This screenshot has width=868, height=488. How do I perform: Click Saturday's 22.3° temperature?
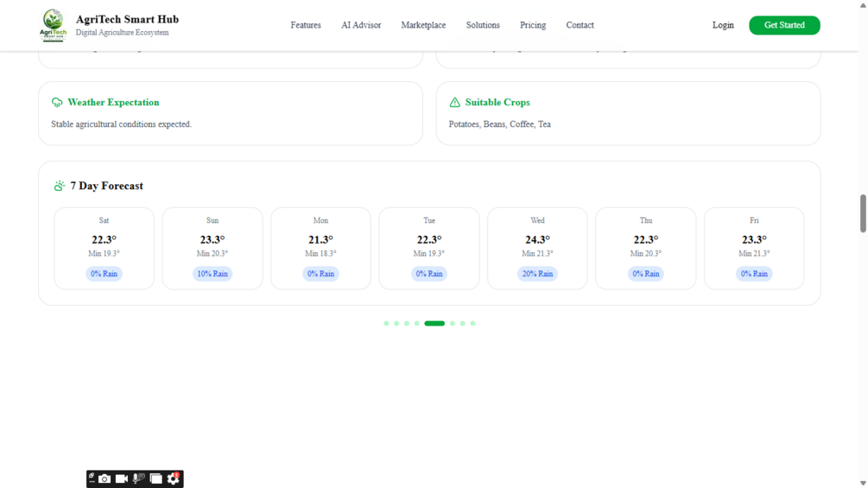(104, 239)
